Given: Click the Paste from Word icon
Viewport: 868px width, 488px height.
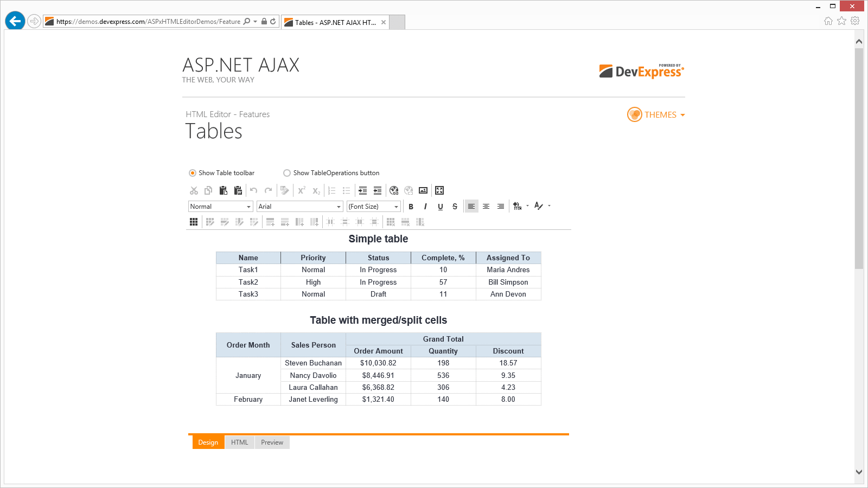Looking at the screenshot, I should pyautogui.click(x=238, y=190).
